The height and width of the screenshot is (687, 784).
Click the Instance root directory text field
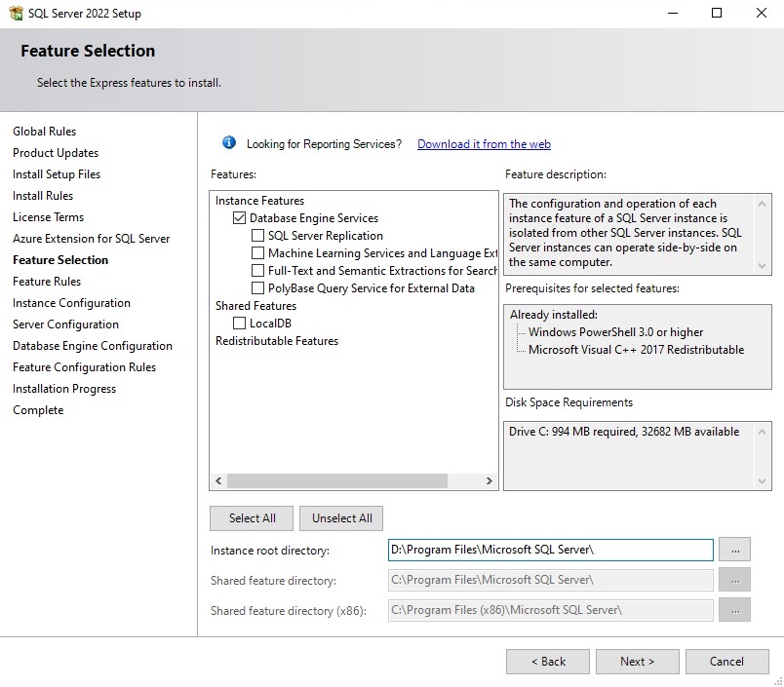click(550, 550)
